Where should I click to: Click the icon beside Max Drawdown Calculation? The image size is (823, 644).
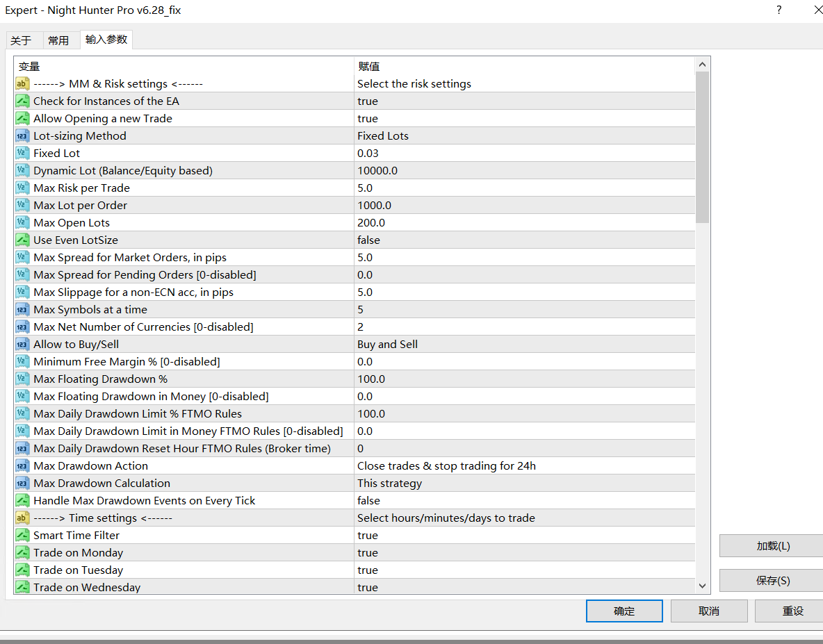(22, 483)
